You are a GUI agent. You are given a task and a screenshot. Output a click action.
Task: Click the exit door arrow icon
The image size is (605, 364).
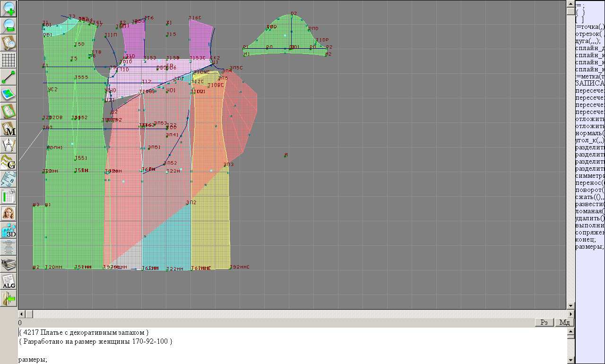[9, 298]
